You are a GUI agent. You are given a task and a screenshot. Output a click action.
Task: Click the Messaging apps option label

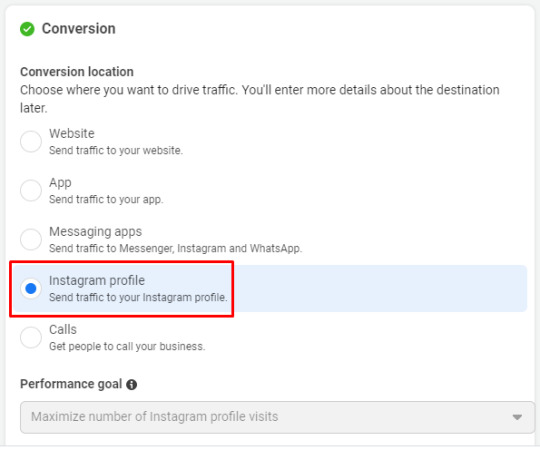click(95, 232)
